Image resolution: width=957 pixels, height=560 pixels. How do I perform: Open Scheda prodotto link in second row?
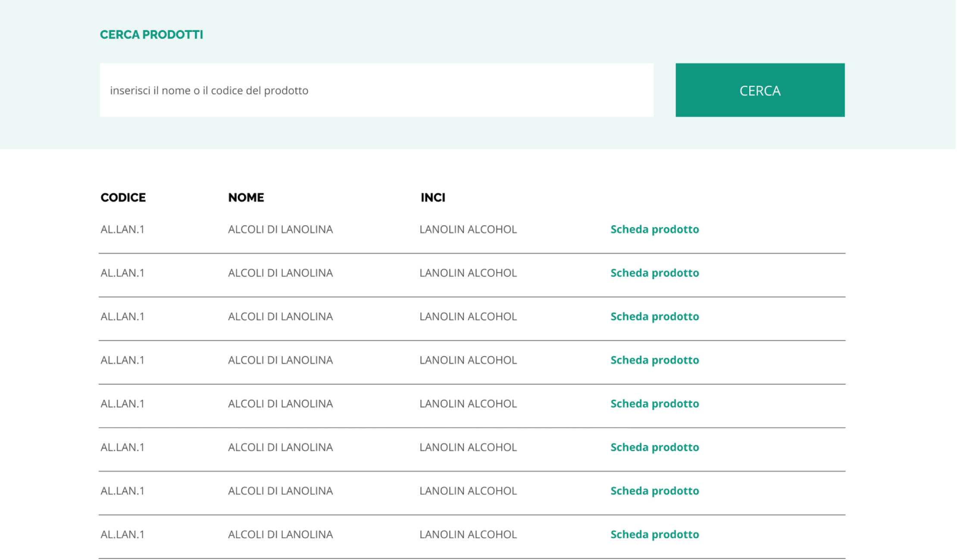click(654, 273)
